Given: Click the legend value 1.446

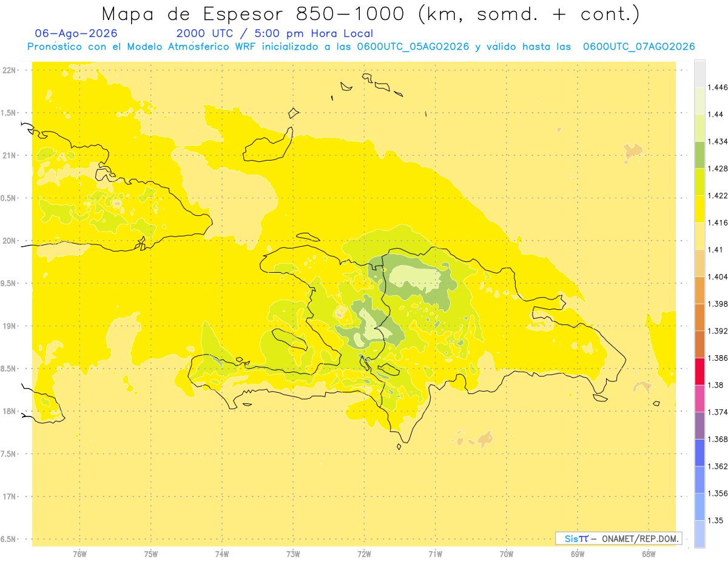Looking at the screenshot, I should click(718, 87).
